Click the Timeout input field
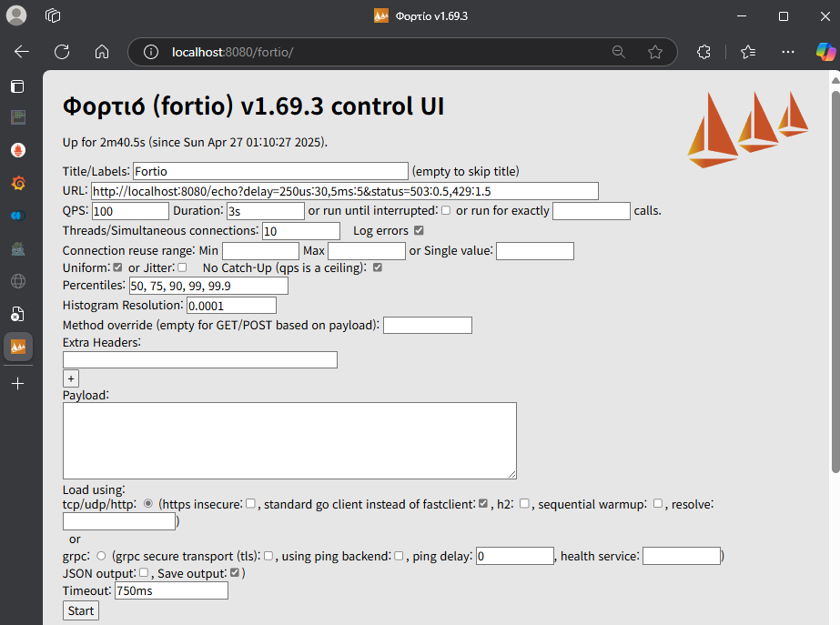The image size is (840, 625). pos(171,590)
